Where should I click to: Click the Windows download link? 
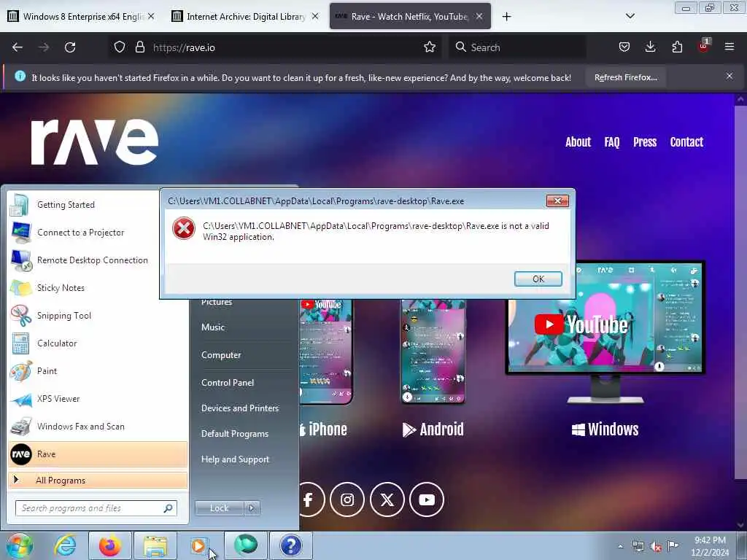coord(605,429)
